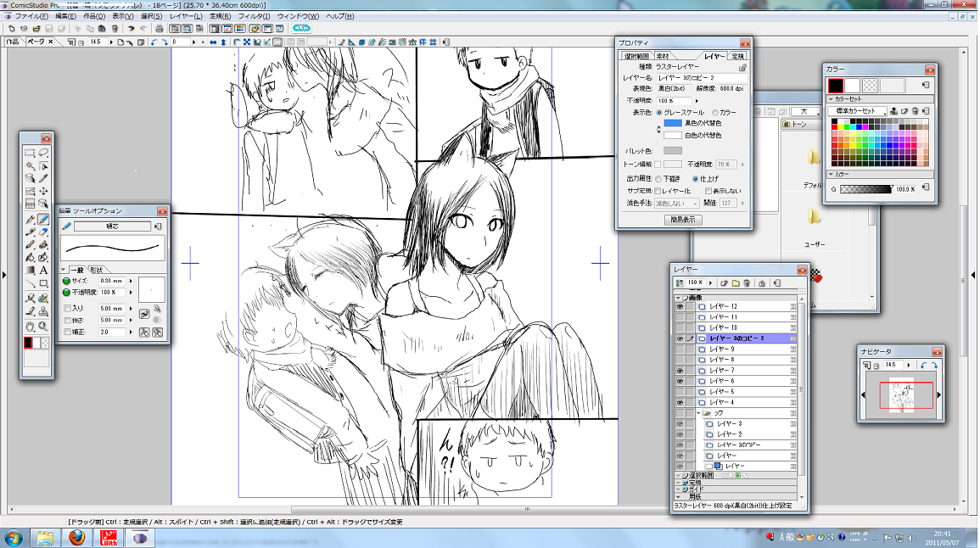Click the Windows Start button

point(13,538)
